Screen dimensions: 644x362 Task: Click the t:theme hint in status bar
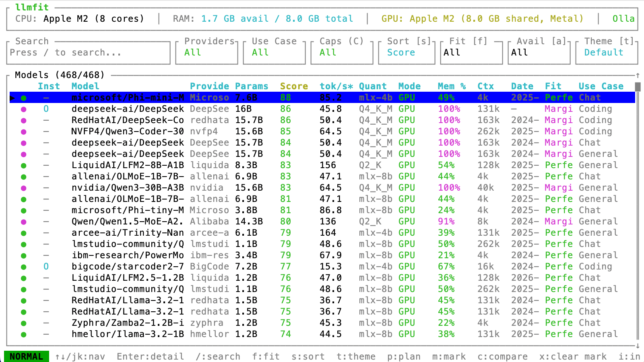[x=356, y=356]
